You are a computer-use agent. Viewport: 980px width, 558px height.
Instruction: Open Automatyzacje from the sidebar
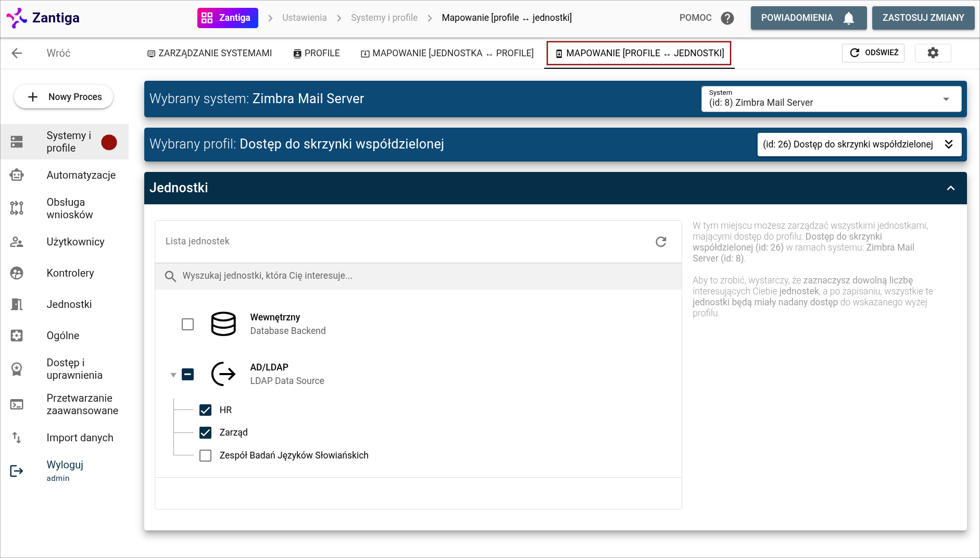[x=81, y=175]
